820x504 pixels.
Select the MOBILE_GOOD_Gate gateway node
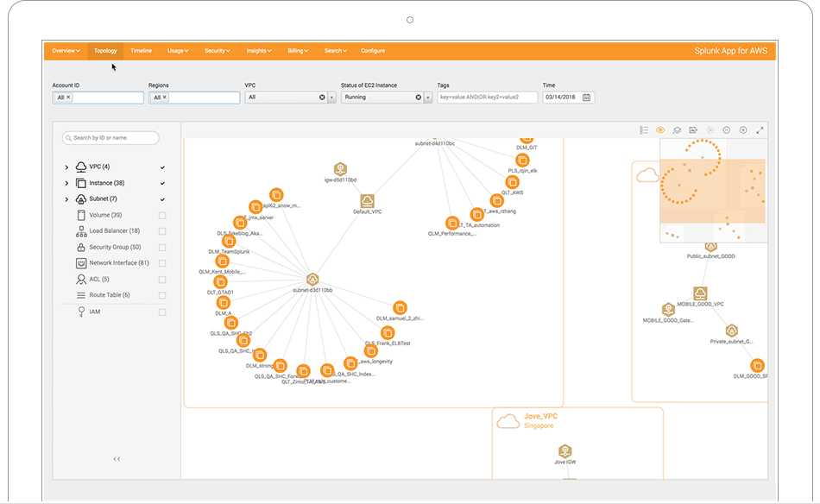[x=668, y=309]
